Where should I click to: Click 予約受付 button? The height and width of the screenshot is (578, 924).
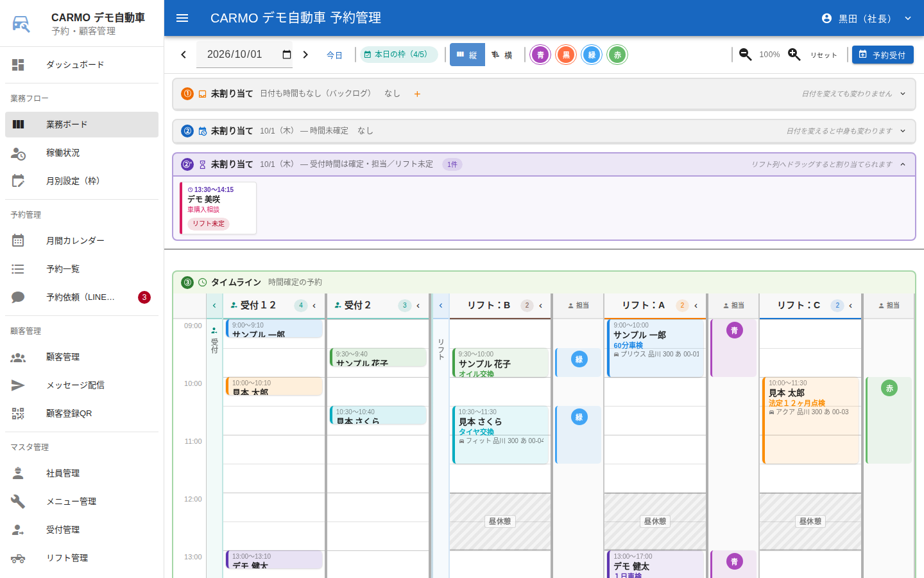[x=883, y=55]
